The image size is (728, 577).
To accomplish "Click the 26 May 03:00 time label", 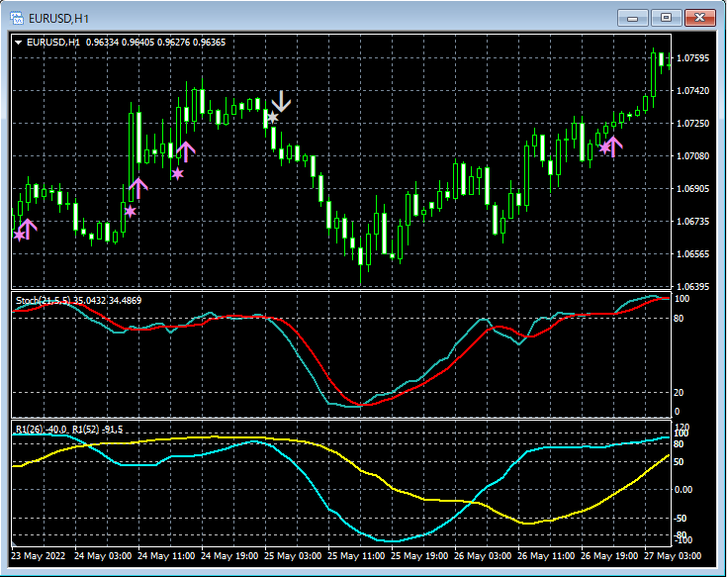I will coord(483,555).
